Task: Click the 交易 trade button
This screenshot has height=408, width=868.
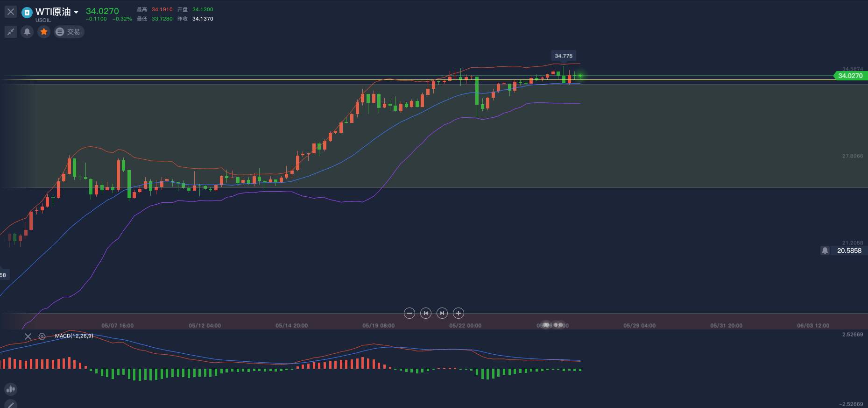Action: coord(69,32)
